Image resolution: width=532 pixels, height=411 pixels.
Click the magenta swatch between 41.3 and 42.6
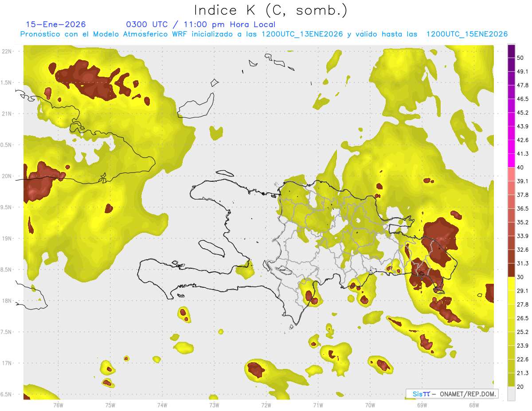coord(512,146)
